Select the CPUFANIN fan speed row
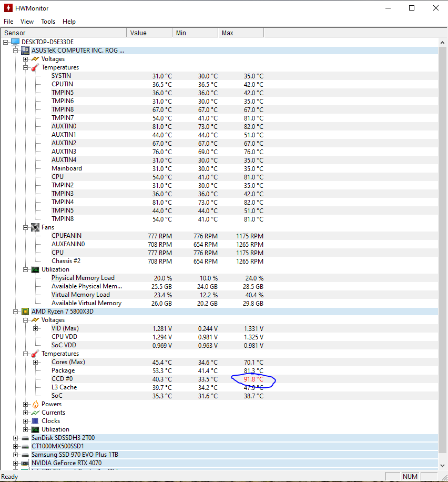 pos(66,236)
